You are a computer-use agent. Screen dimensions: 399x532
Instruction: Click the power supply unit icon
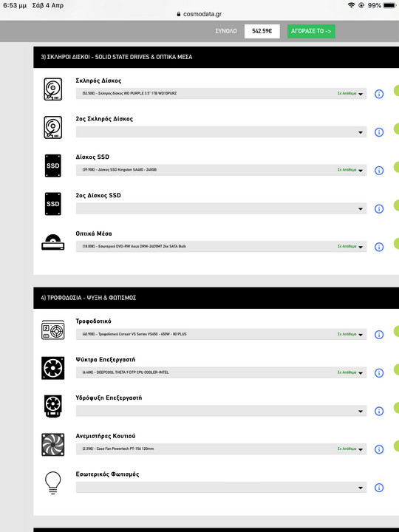click(x=53, y=330)
